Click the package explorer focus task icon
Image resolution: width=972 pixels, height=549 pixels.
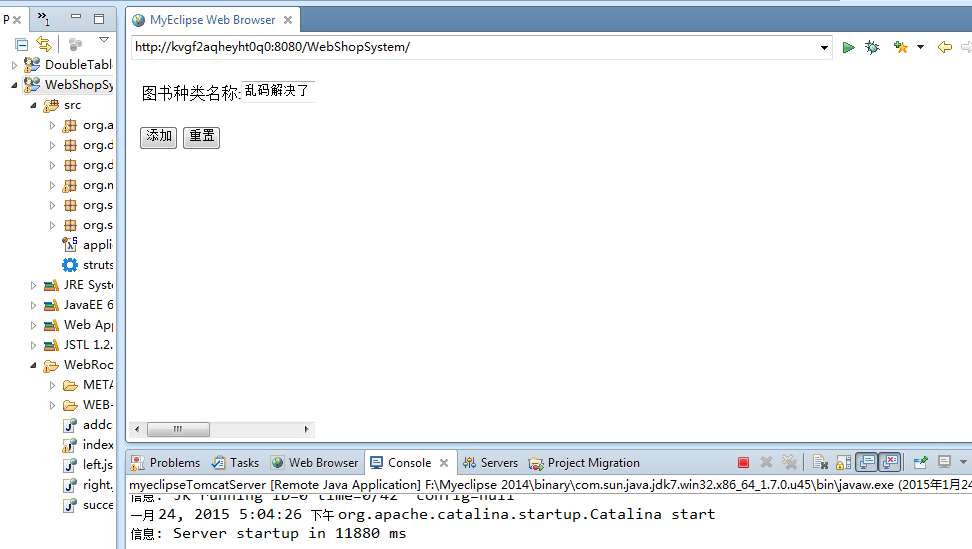[x=75, y=45]
